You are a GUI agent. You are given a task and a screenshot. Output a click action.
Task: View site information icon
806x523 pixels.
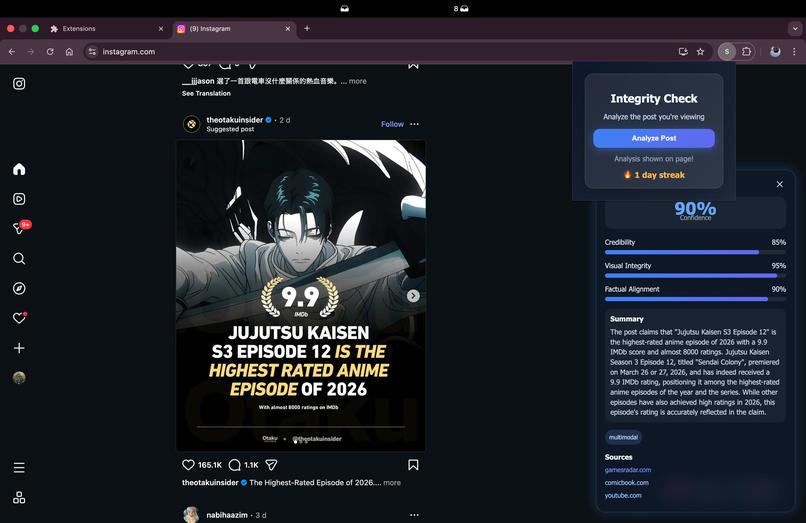[x=92, y=51]
